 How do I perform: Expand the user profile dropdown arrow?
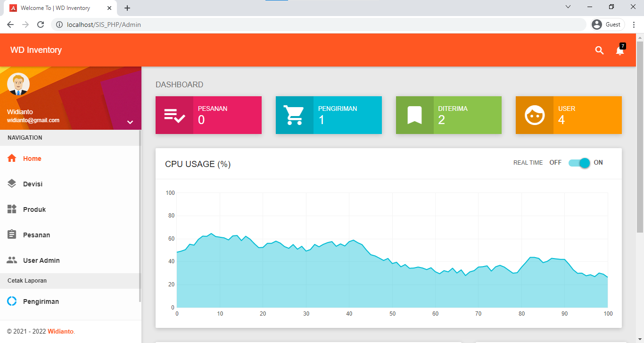click(130, 122)
